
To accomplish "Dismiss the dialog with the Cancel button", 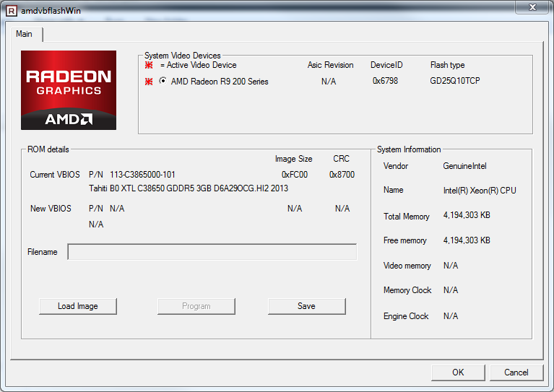I will click(516, 373).
